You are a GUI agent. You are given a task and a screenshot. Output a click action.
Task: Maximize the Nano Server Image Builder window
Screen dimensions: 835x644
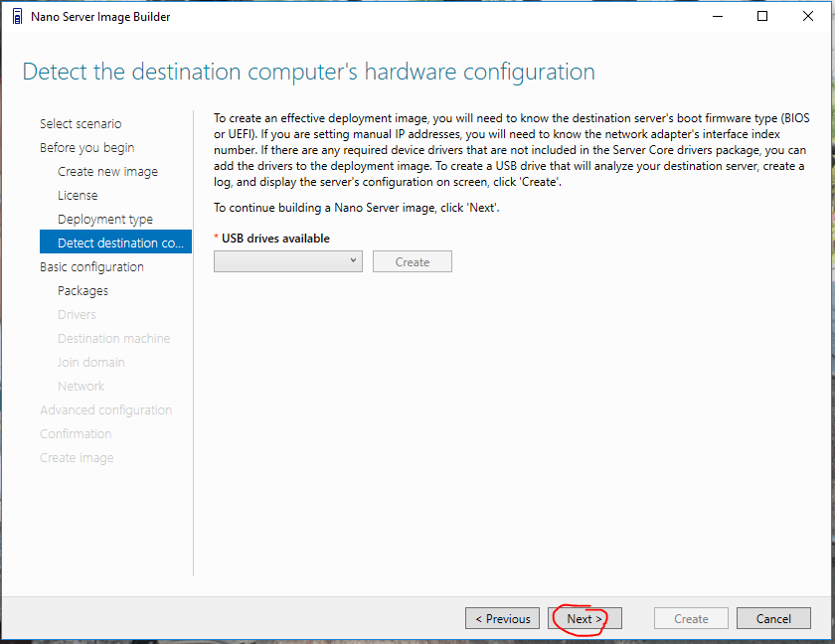762,17
